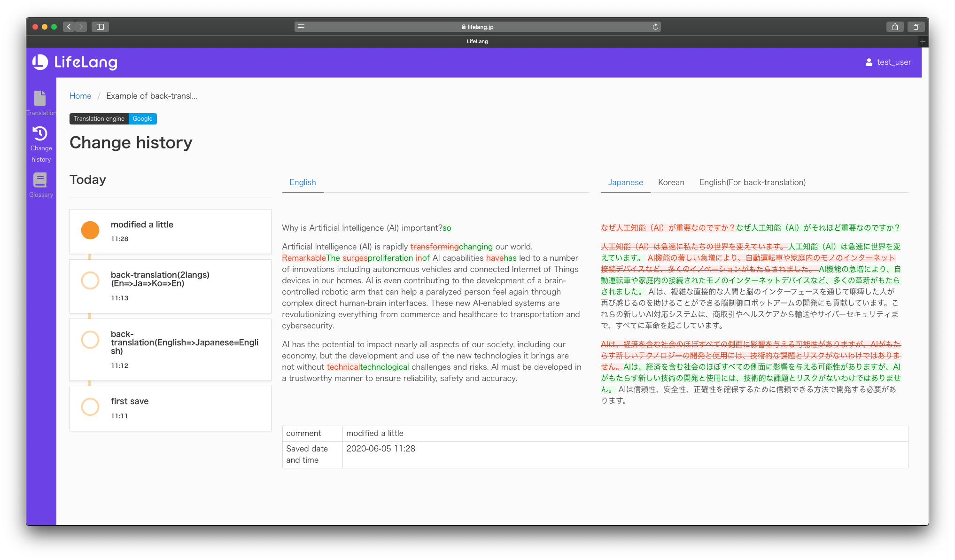Viewport: 955px width, 560px height.
Task: Show all Safari tabs overview
Action: click(916, 27)
